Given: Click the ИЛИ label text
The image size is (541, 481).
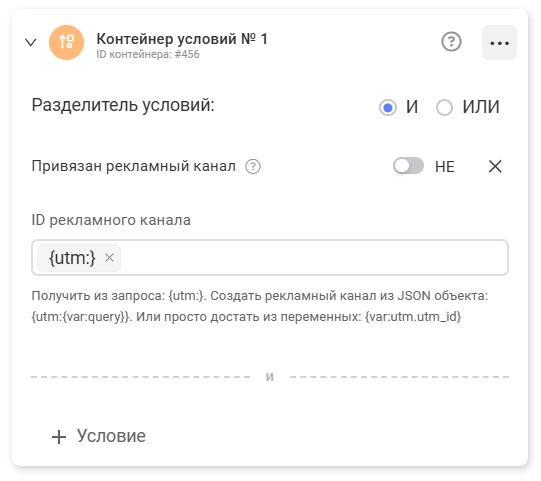Looking at the screenshot, I should [481, 106].
